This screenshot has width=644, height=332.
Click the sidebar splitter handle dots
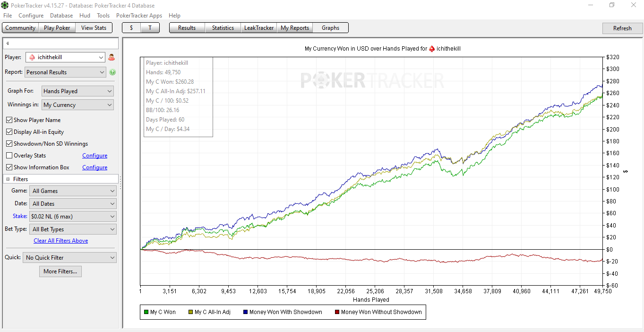(x=120, y=183)
